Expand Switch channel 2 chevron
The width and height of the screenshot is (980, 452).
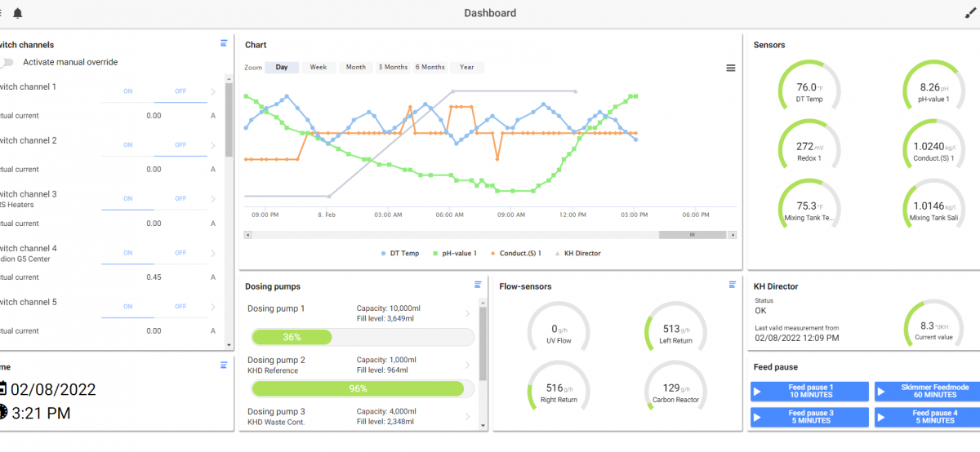(213, 145)
